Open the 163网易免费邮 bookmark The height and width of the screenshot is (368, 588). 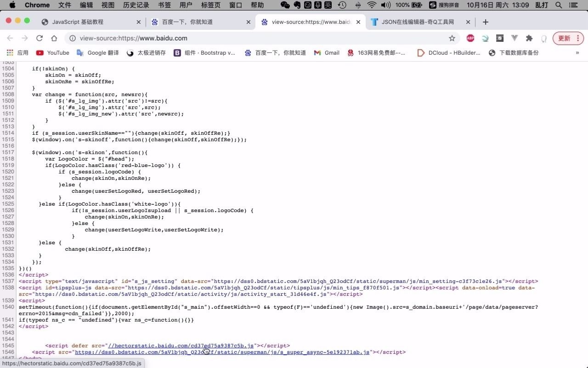[376, 53]
